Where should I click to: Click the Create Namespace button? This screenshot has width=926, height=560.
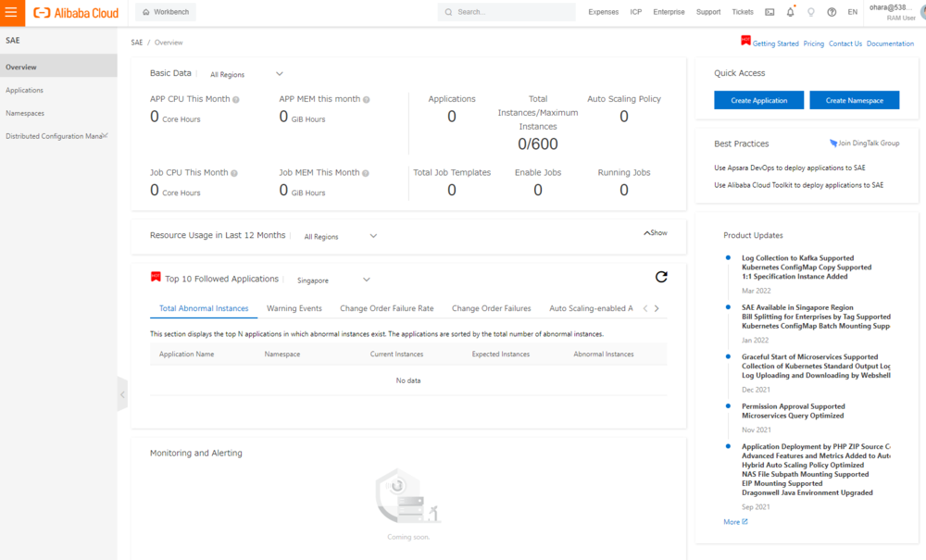coord(854,100)
